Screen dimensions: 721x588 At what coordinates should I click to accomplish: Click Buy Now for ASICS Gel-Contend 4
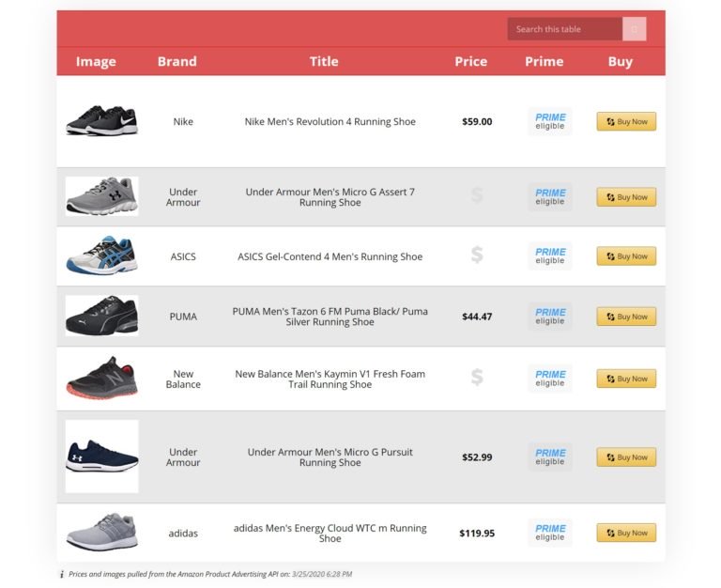click(626, 255)
